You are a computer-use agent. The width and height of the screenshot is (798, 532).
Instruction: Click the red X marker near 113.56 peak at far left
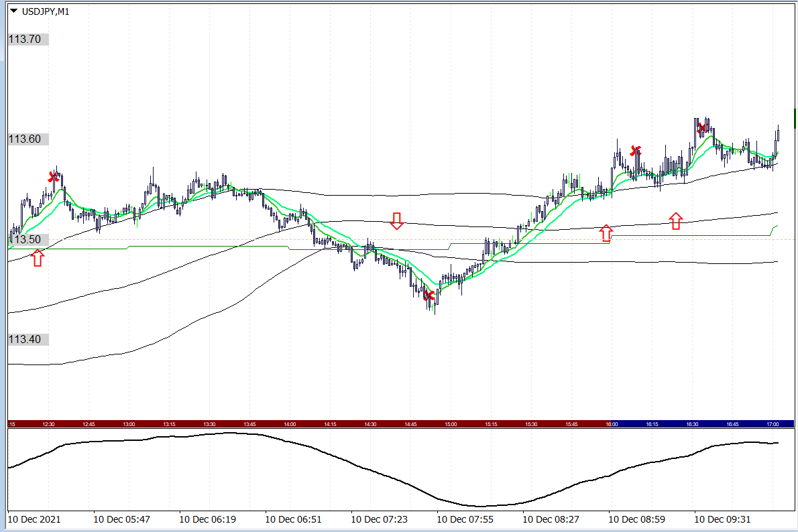pos(54,177)
